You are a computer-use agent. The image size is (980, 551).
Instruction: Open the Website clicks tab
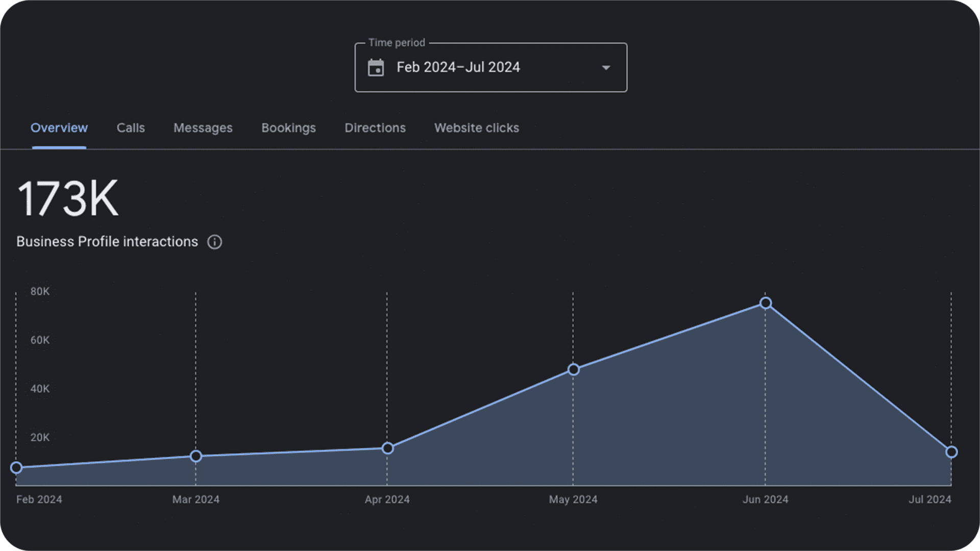[x=476, y=128]
